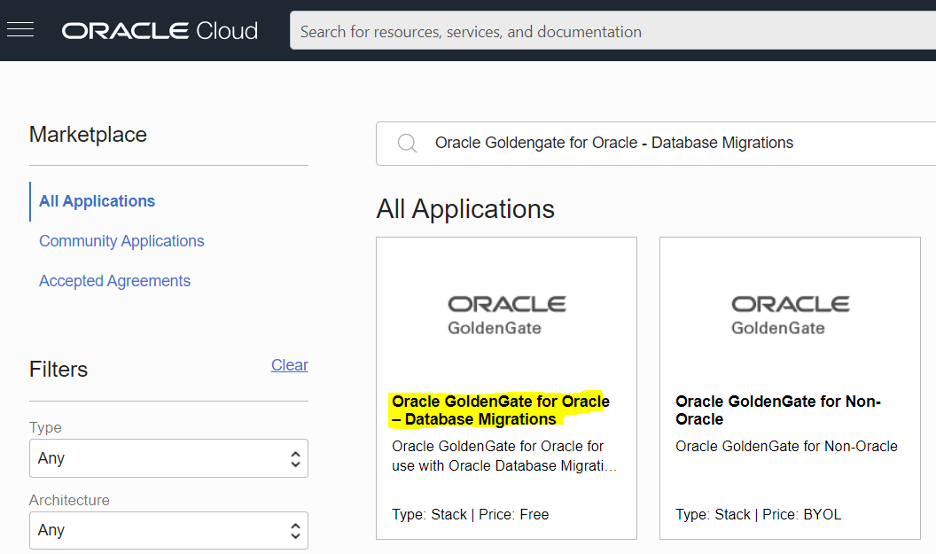Select All Applications in sidebar
This screenshot has height=554, width=936.
97,201
